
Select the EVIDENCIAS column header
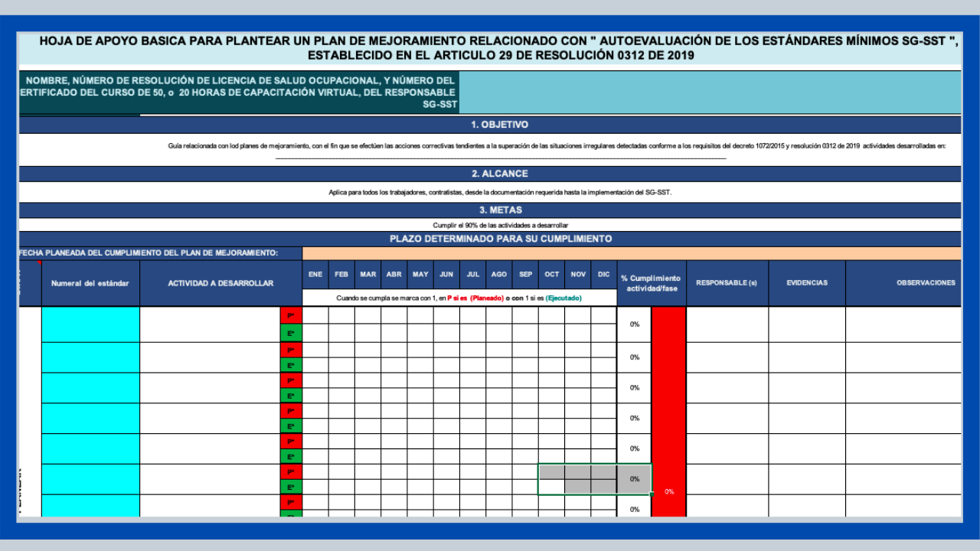click(x=807, y=283)
